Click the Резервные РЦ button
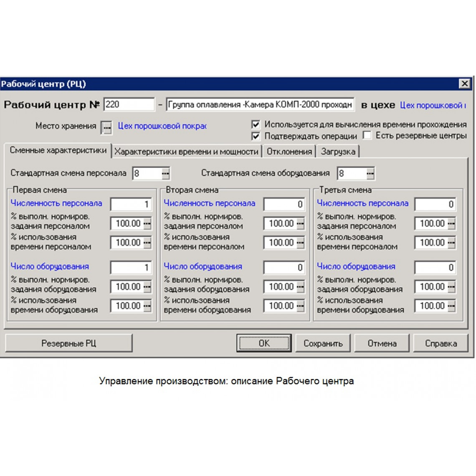 [69, 343]
